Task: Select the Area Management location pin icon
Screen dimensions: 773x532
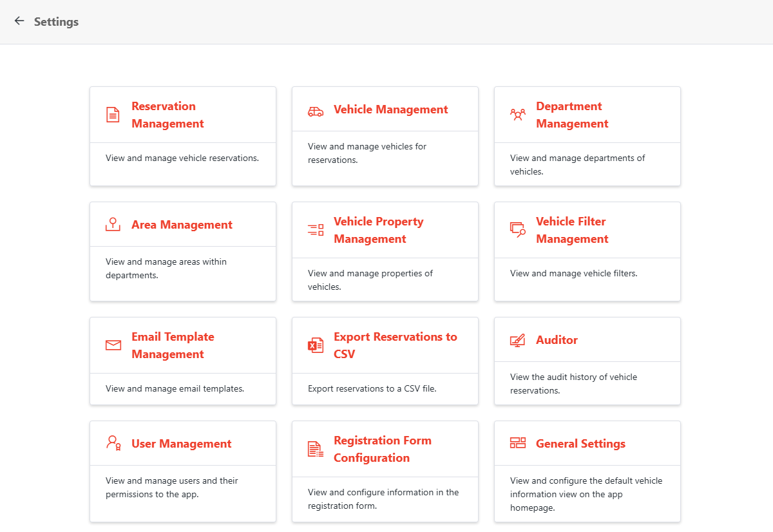Action: pyautogui.click(x=113, y=224)
